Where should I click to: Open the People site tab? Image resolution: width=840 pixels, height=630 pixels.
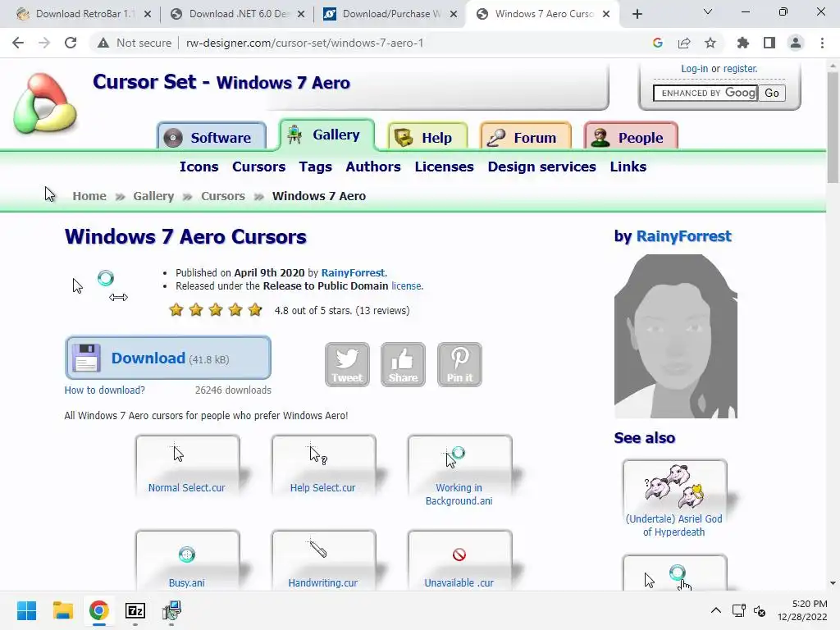click(x=631, y=137)
